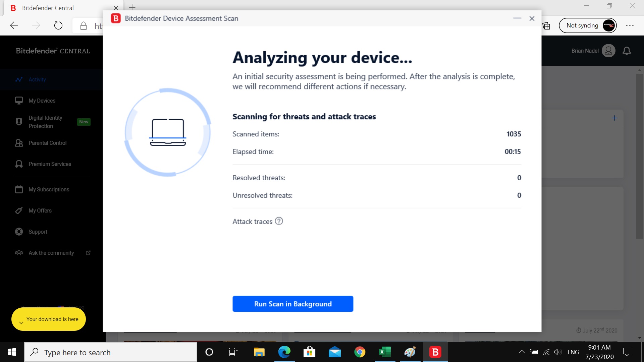This screenshot has height=362, width=644.
Task: Click the page vertical scrollbar thumb
Action: click(640, 156)
